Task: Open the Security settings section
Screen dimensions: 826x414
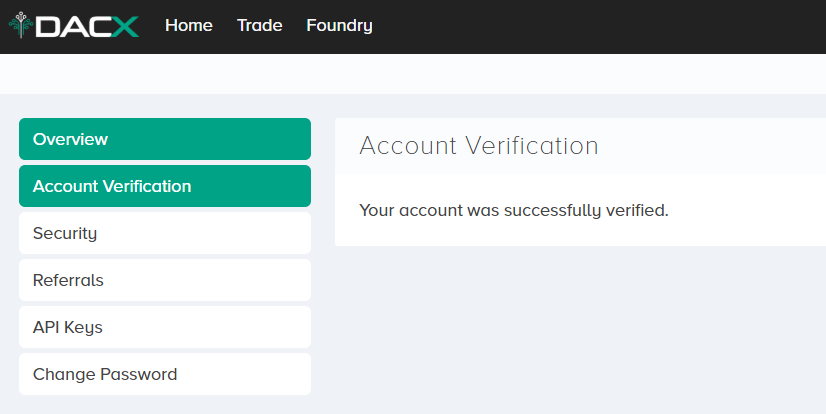Action: (x=165, y=233)
